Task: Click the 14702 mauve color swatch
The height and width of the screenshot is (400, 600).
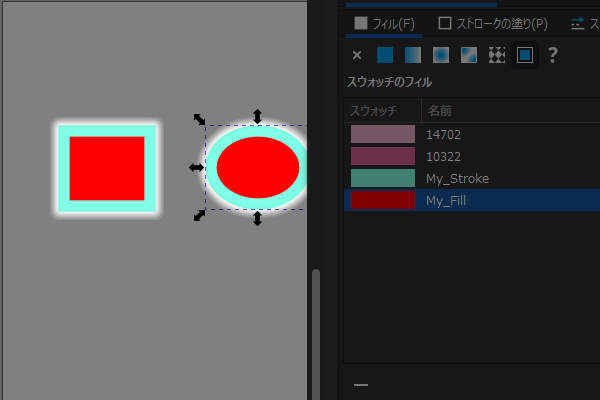Action: (x=383, y=134)
